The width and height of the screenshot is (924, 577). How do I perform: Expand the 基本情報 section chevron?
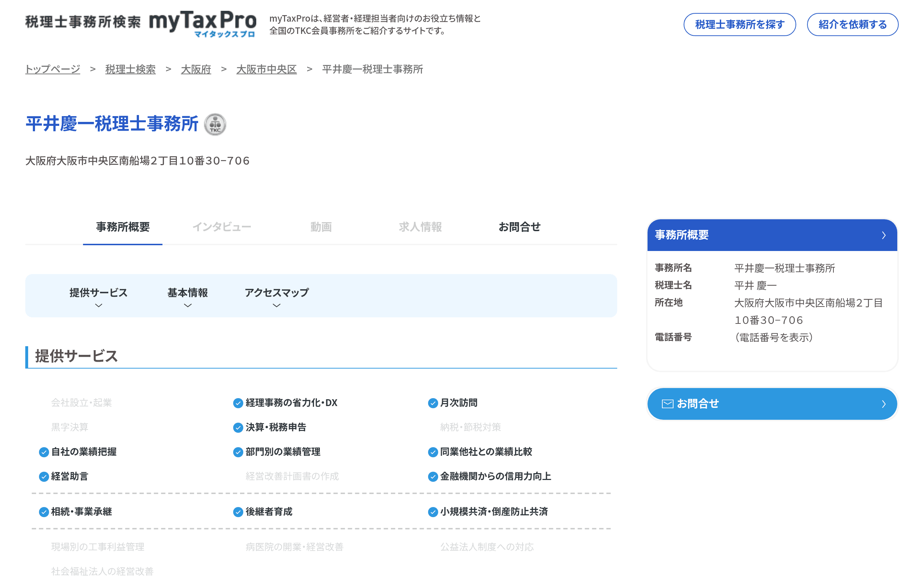187,305
